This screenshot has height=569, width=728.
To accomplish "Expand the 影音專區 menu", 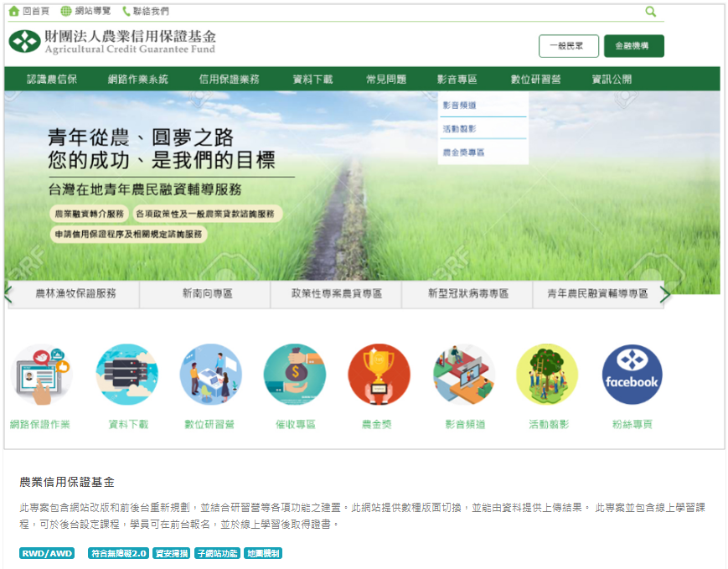I will click(457, 80).
